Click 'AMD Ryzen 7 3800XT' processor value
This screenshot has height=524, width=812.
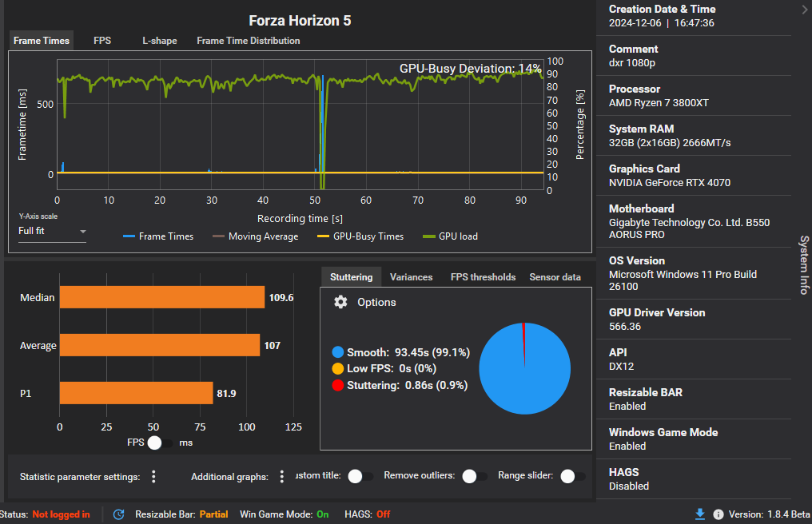[659, 102]
